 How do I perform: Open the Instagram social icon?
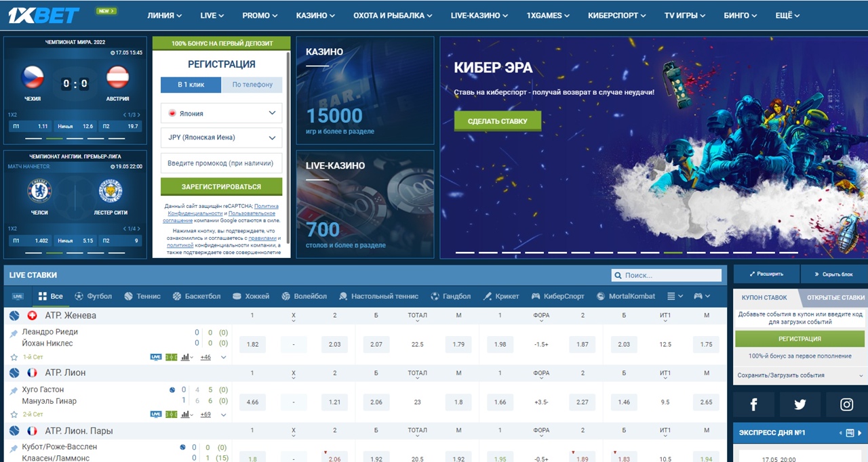(847, 404)
